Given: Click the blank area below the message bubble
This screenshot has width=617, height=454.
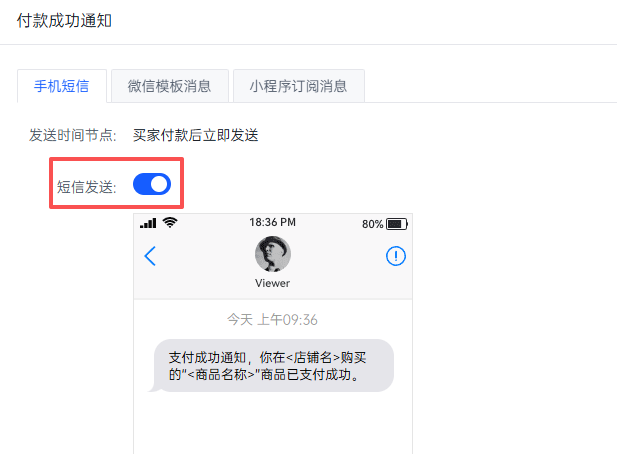Looking at the screenshot, I should click(x=273, y=425).
